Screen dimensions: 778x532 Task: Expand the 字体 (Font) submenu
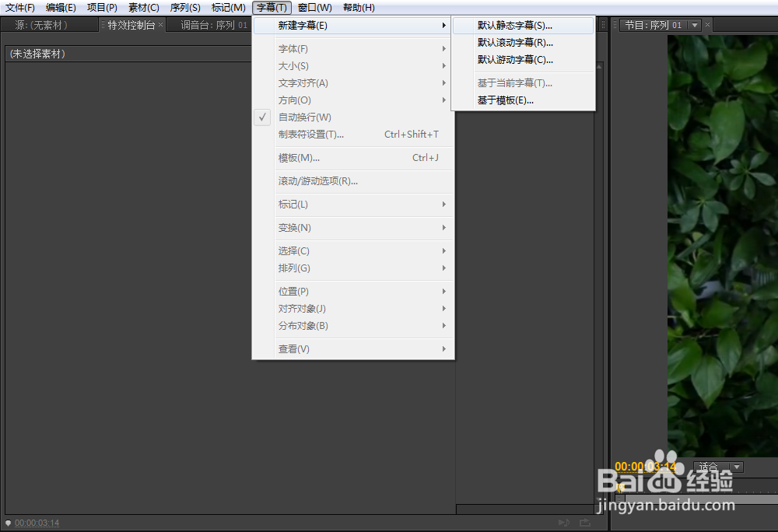[305, 48]
